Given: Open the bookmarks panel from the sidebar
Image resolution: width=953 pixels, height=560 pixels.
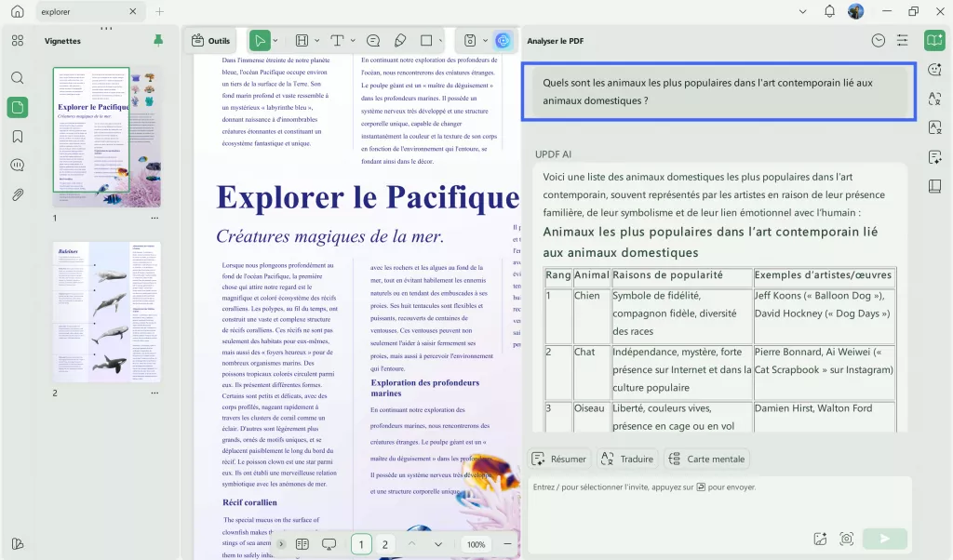Looking at the screenshot, I should [18, 135].
